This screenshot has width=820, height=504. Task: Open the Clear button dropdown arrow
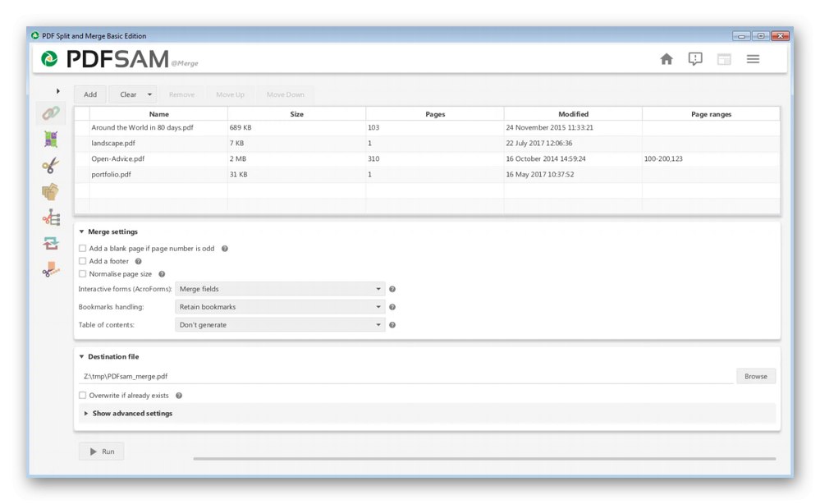(149, 94)
